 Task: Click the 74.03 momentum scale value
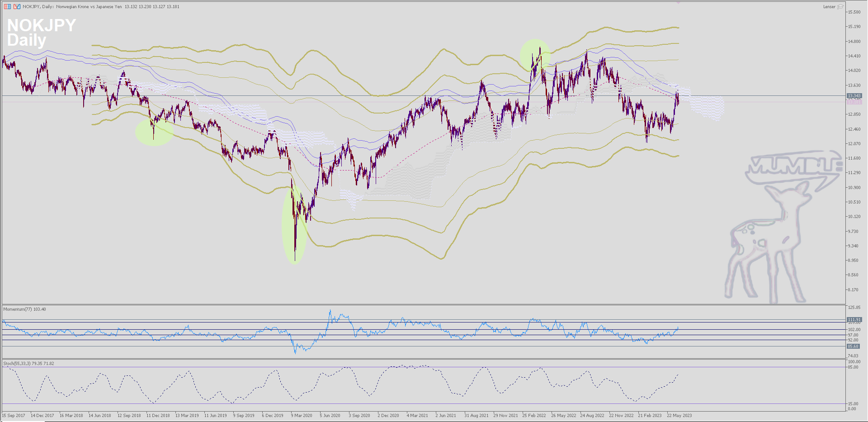coord(853,356)
